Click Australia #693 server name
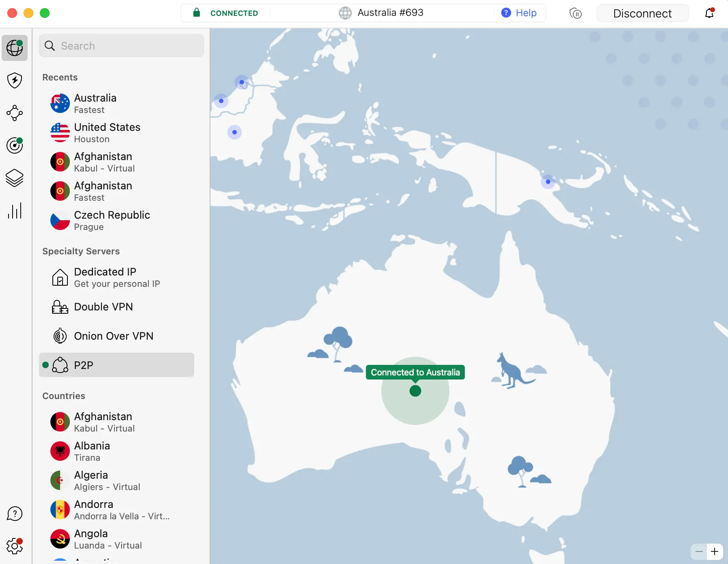This screenshot has width=728, height=564. [x=390, y=13]
